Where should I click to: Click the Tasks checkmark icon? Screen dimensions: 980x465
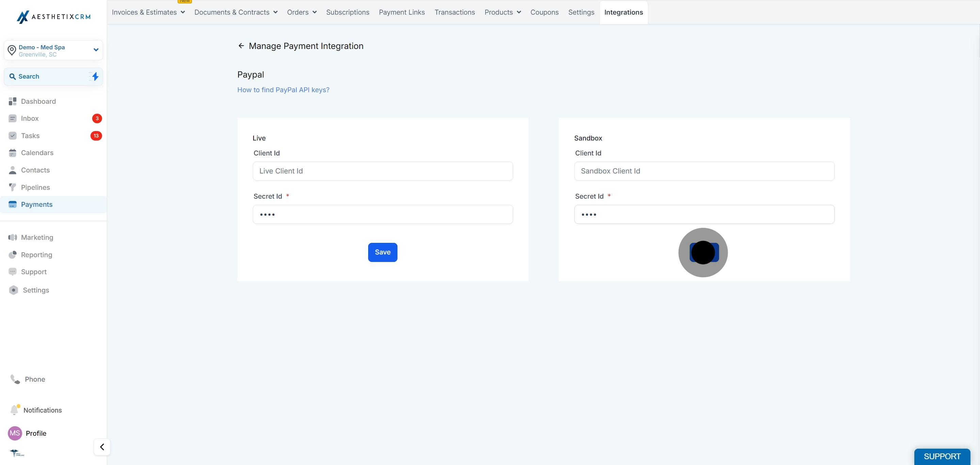pyautogui.click(x=13, y=136)
